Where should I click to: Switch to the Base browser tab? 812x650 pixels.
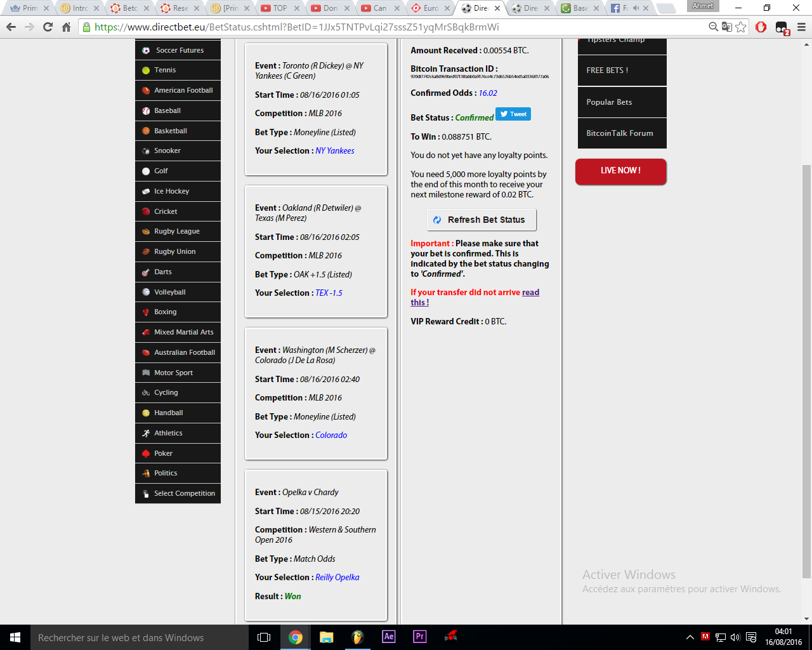[x=580, y=8]
